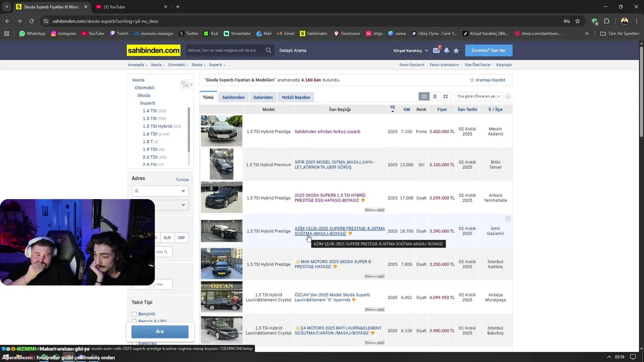Screen dimensions: 644x362
Task: Select the 2.0 TDI filter
Action: pos(150,157)
